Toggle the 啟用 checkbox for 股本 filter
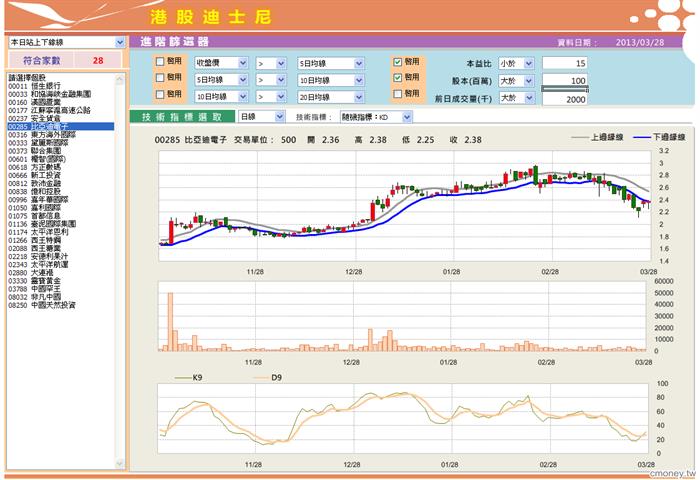Viewport: 700px width, 480px height. (x=399, y=78)
